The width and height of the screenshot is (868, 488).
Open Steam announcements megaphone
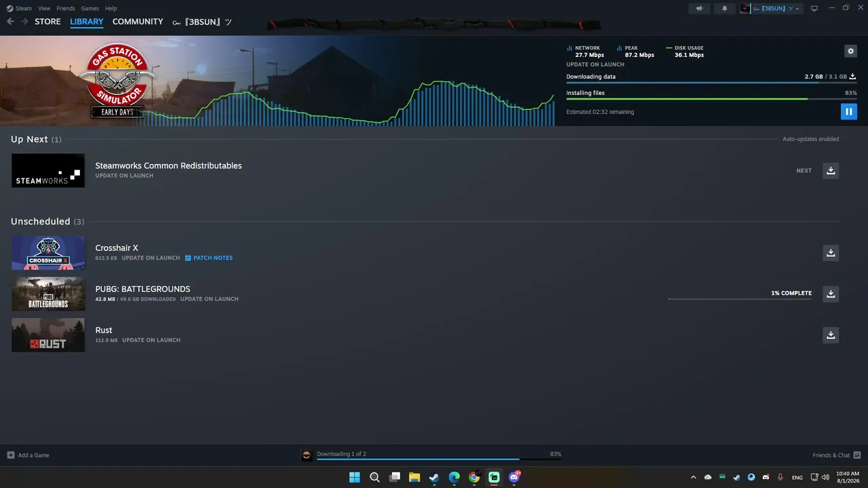[699, 8]
